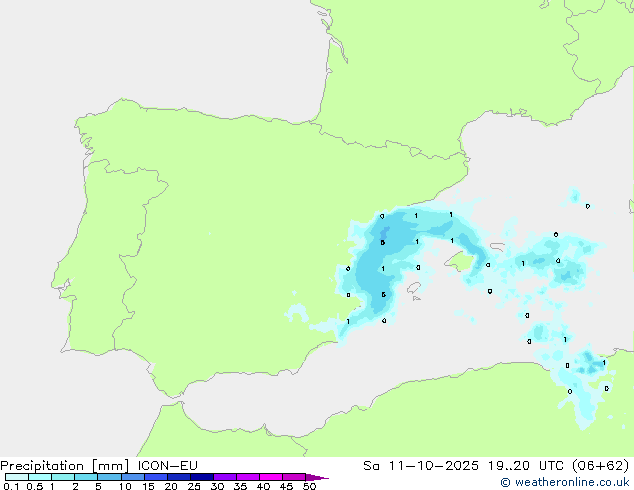634x490 pixels.
Task: Click the '30' legend scale label
Action: 217,486
